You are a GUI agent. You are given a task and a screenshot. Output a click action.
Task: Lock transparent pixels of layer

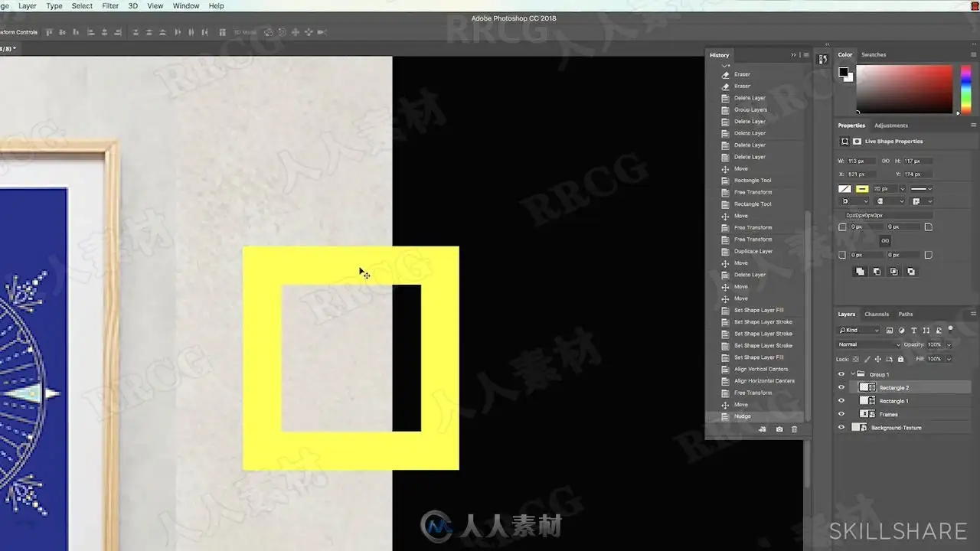coord(856,359)
